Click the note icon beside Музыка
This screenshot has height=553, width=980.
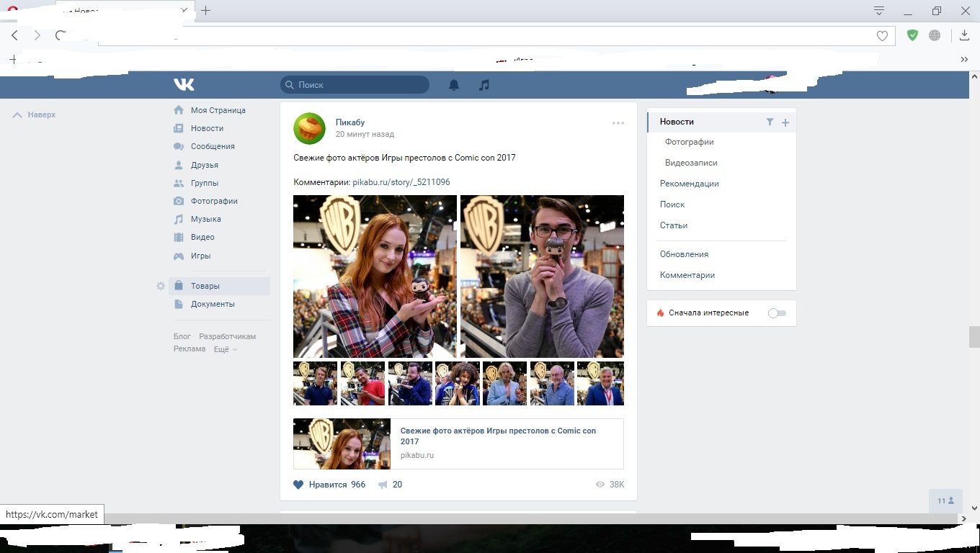click(179, 219)
